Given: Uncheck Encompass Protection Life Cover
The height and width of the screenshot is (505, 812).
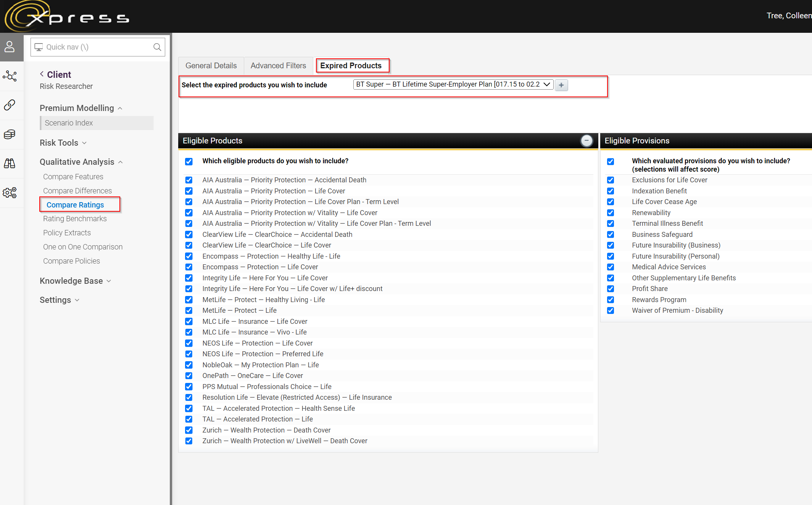Looking at the screenshot, I should click(x=189, y=267).
